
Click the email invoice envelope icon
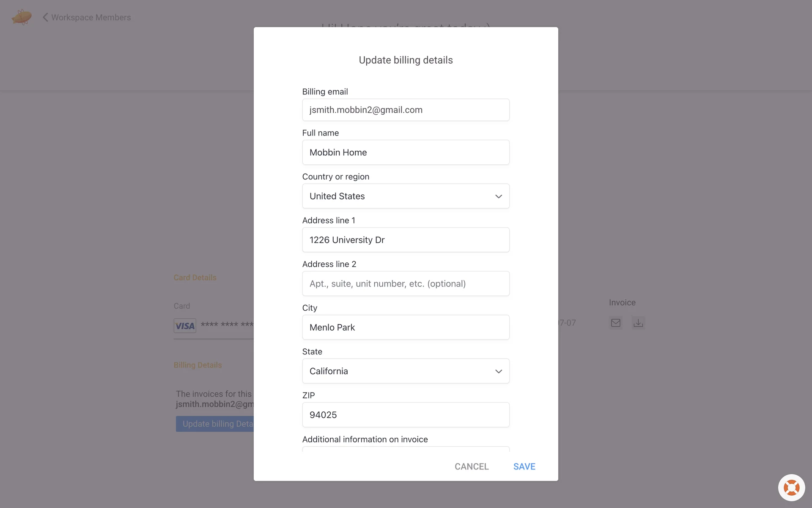[x=616, y=323]
